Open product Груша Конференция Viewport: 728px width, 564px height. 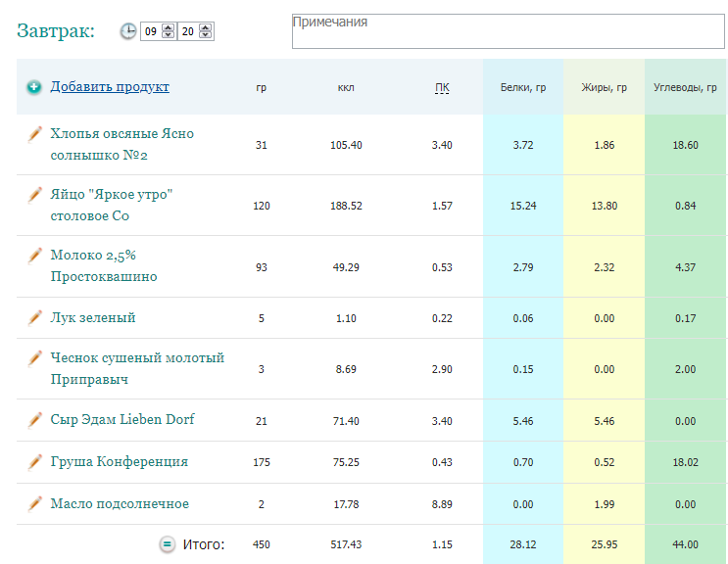tap(120, 462)
